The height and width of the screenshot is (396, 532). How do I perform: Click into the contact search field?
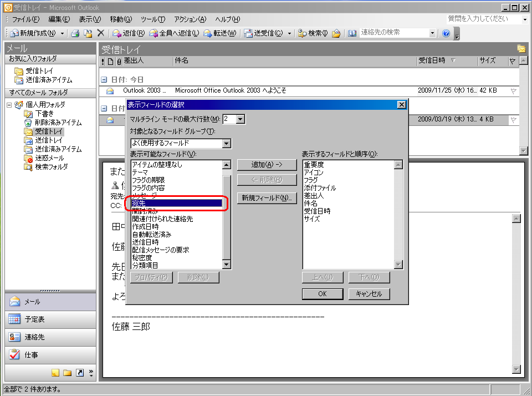coord(394,33)
